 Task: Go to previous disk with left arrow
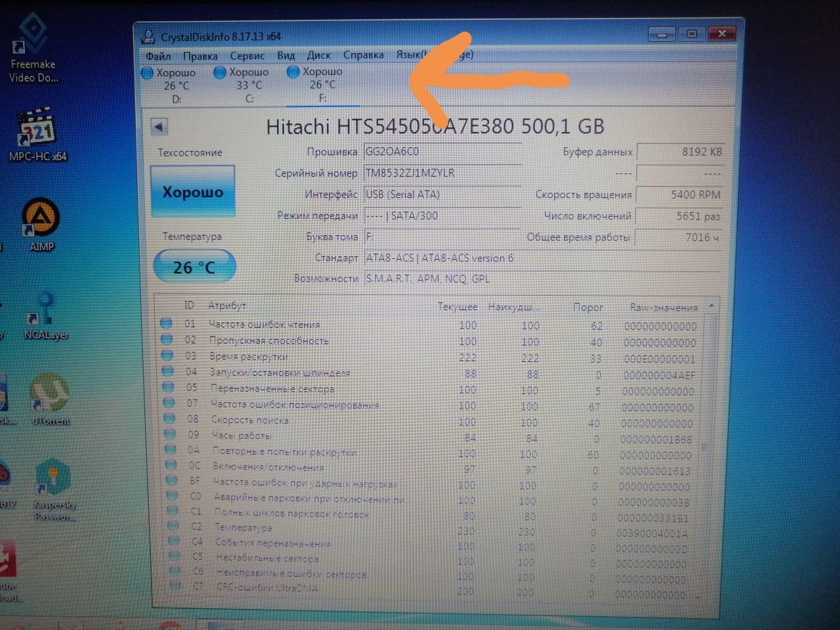point(159,127)
